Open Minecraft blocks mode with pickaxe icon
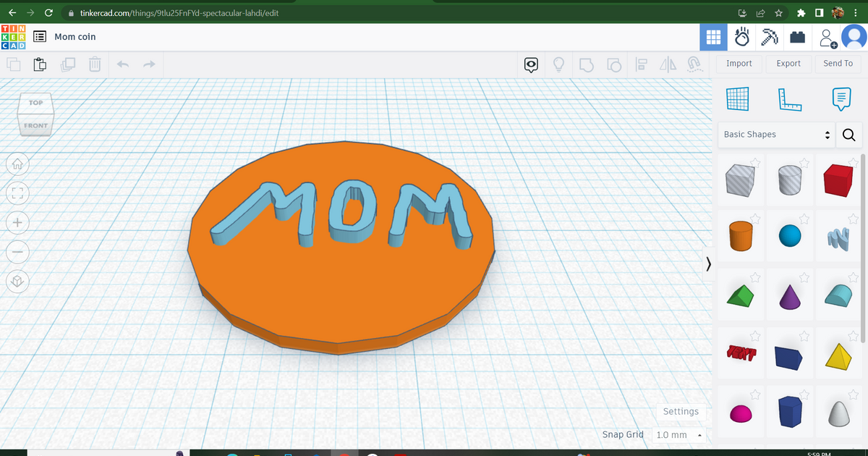The image size is (868, 456). click(x=769, y=37)
